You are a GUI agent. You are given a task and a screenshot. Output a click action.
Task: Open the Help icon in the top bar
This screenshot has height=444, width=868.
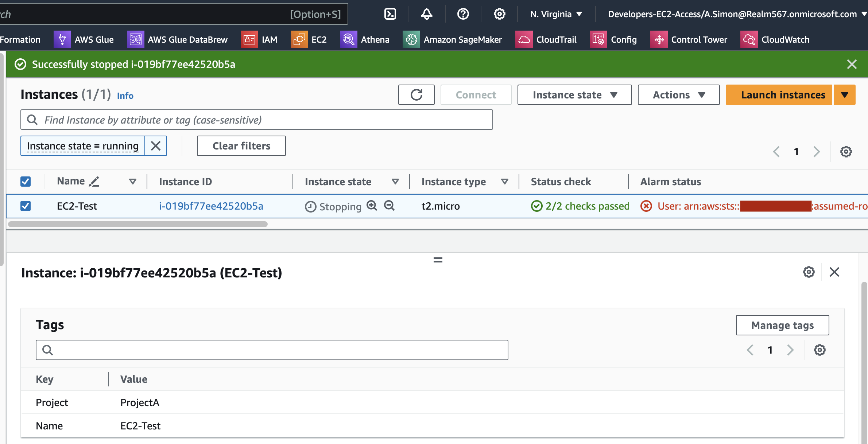(463, 14)
